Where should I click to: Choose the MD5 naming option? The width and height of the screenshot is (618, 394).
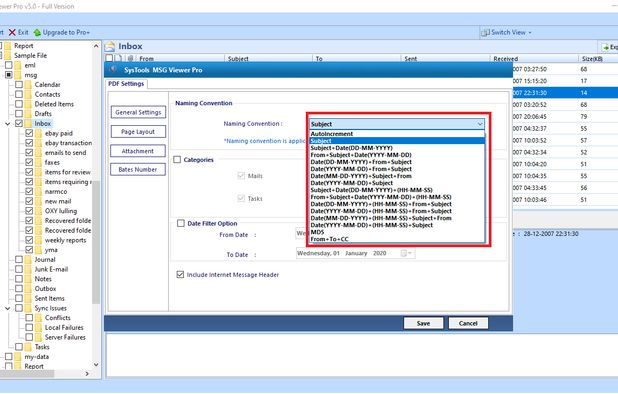397,232
